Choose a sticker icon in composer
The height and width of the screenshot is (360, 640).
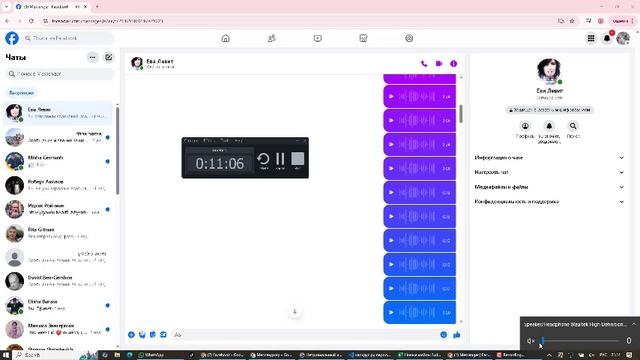point(153,335)
